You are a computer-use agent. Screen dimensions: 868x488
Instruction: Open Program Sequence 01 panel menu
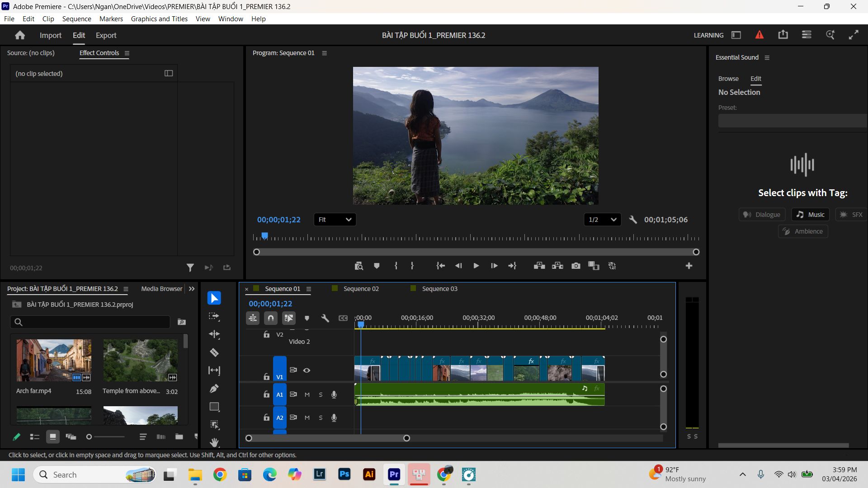[324, 53]
